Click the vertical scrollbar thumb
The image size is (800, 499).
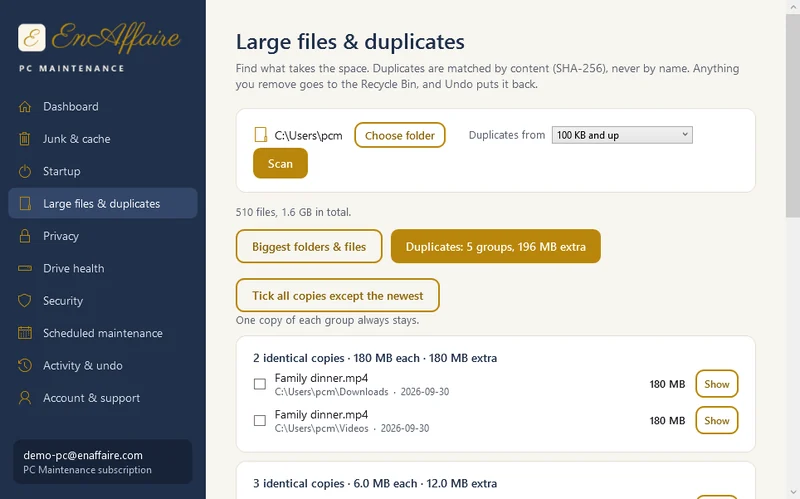[792, 117]
